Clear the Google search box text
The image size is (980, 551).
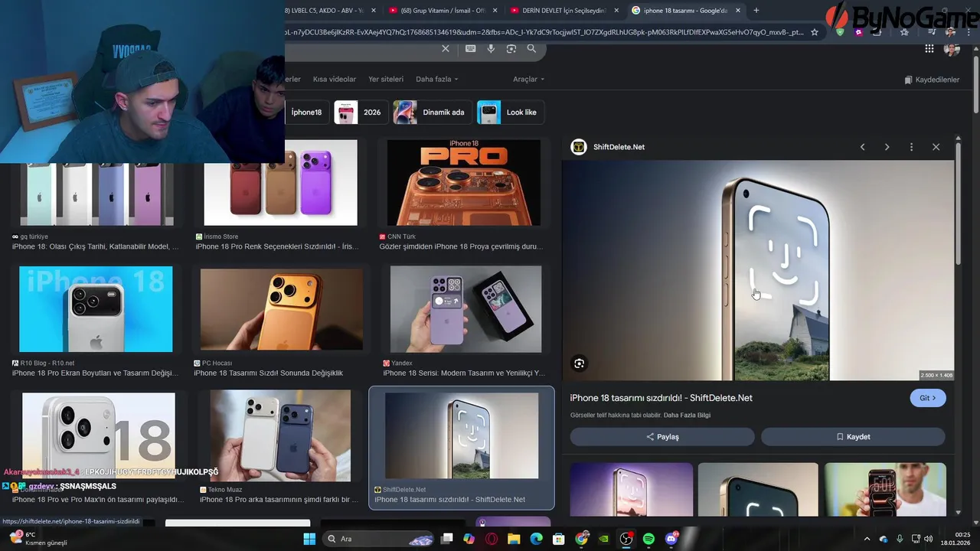[446, 48]
